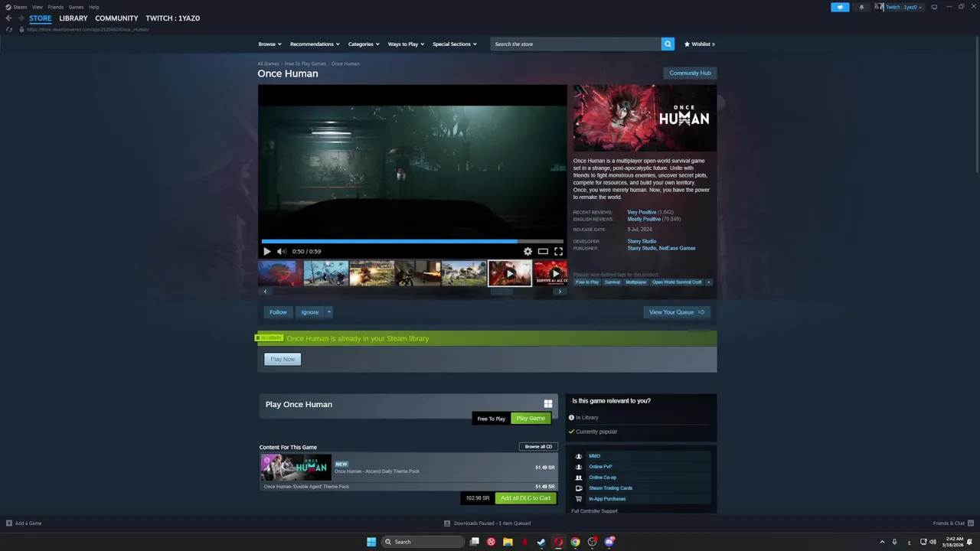Open the COMMUNITY tab
980x551 pixels.
click(x=116, y=18)
